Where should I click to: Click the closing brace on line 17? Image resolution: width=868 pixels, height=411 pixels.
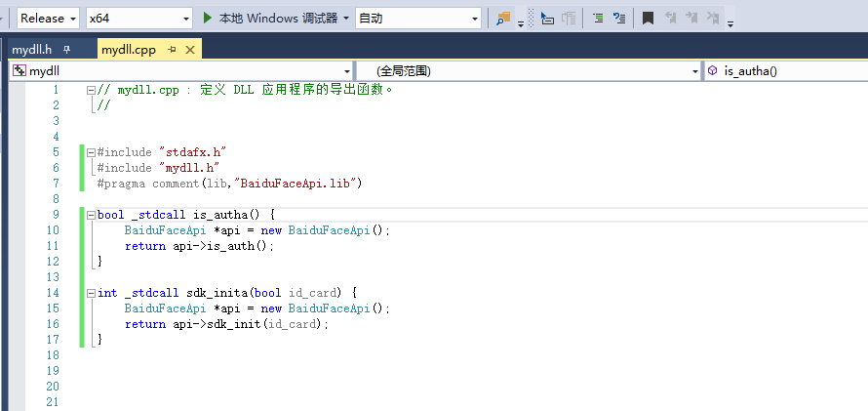click(100, 340)
